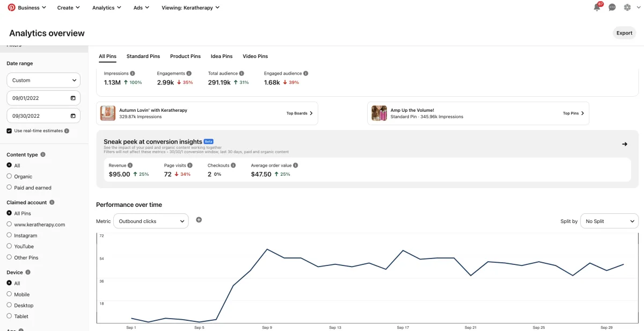
Task: Click the Pinterest logo icon
Action: pyautogui.click(x=11, y=8)
